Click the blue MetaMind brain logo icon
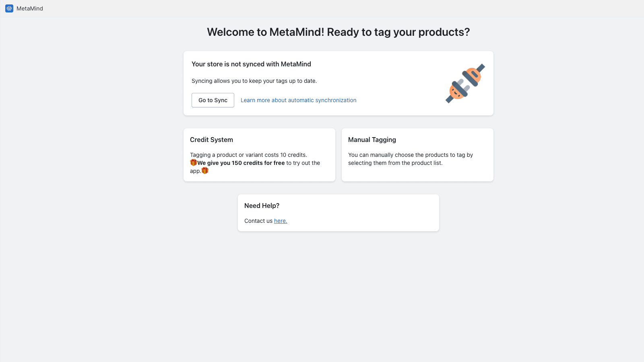This screenshot has width=644, height=362. click(x=9, y=8)
